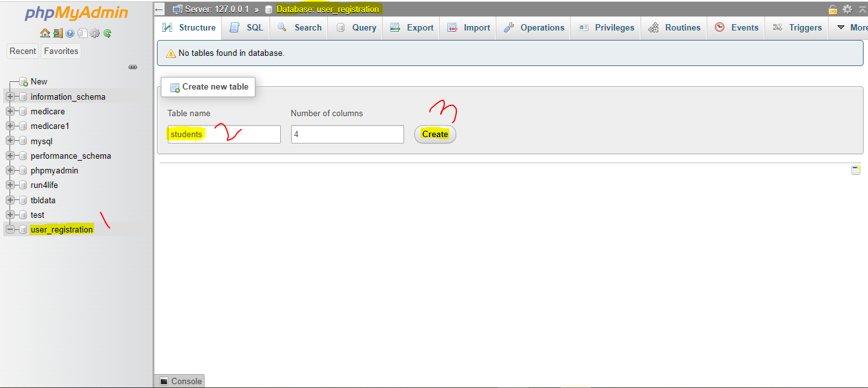Open the Events tab
The width and height of the screenshot is (868, 388).
pos(736,27)
